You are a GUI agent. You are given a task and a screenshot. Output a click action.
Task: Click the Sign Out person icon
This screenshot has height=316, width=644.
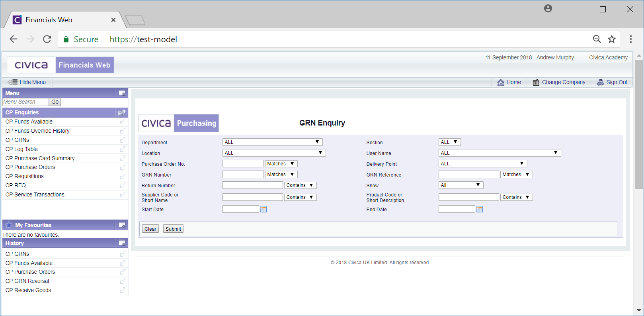pyautogui.click(x=600, y=82)
